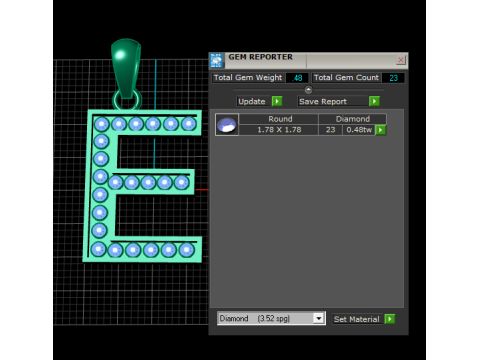Click green arrow beside Set Material

pos(389,319)
